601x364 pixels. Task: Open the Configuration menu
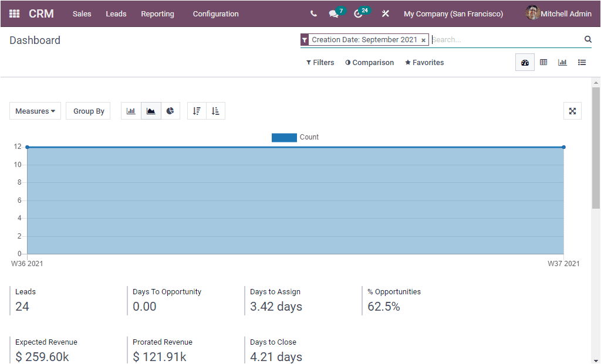(215, 13)
